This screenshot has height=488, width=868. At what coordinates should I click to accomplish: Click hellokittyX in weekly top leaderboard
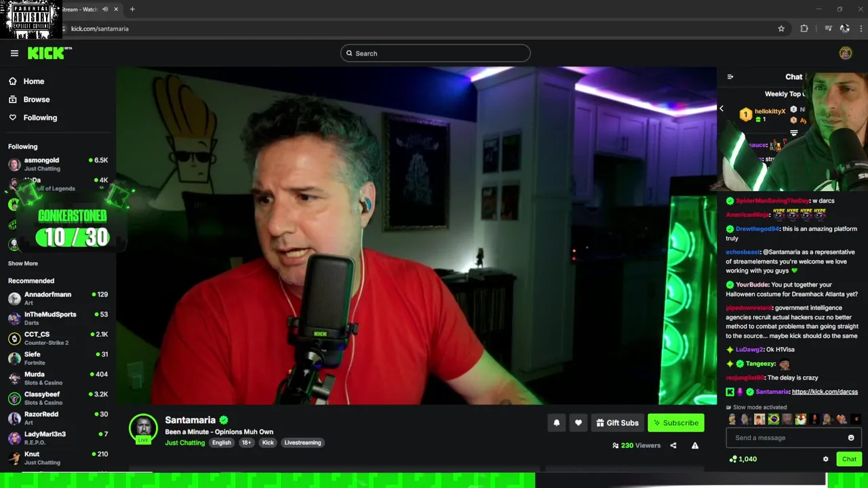pyautogui.click(x=770, y=111)
